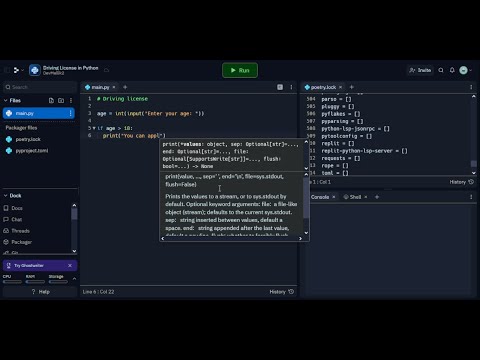Image resolution: width=480 pixels, height=360 pixels.
Task: Open poetry.lock from Packager files
Action: (x=28, y=139)
